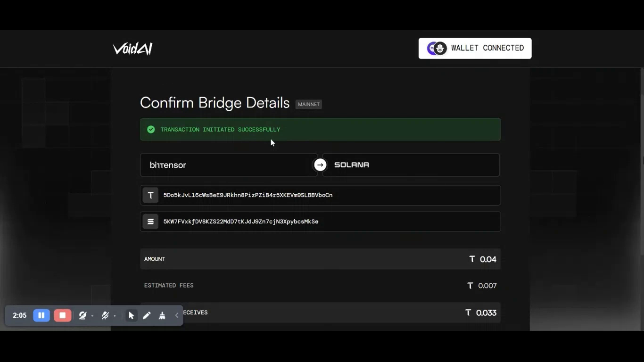The image size is (644, 362).
Task: Click the wallet avatar icon
Action: pos(437,48)
